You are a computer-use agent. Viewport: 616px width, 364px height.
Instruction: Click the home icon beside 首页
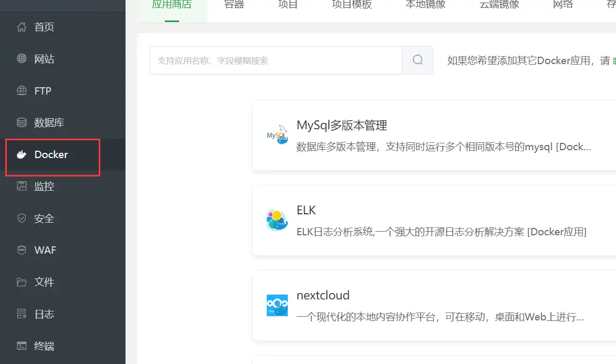pos(22,27)
